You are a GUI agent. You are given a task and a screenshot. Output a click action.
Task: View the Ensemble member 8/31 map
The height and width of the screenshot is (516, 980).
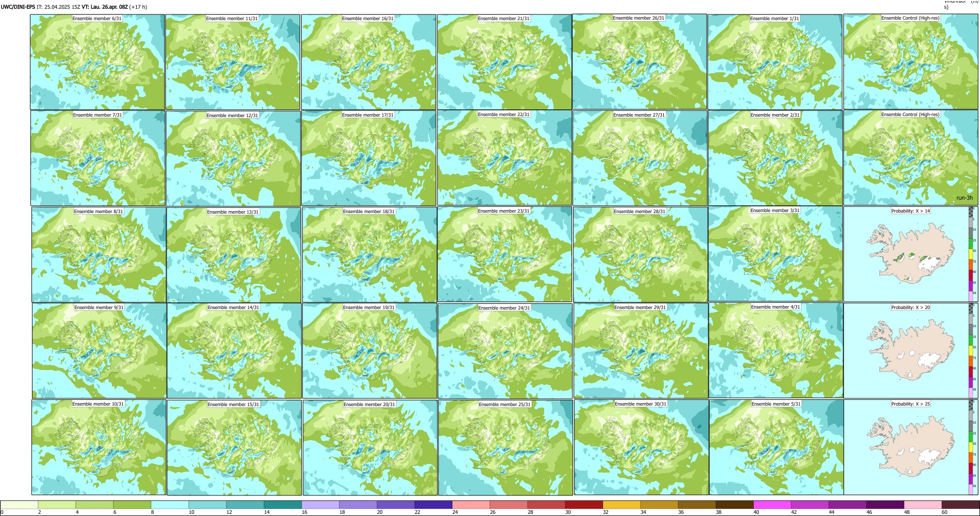[x=99, y=255]
